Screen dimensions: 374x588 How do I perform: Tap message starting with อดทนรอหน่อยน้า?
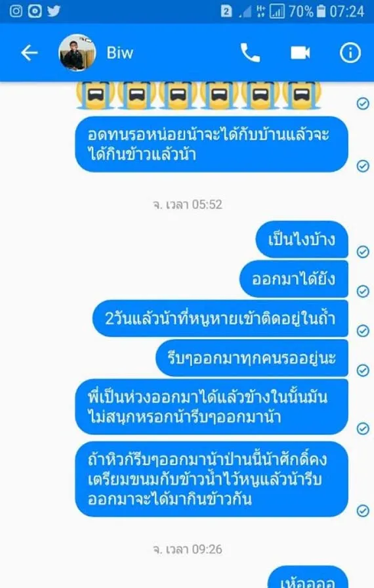pyautogui.click(x=211, y=145)
